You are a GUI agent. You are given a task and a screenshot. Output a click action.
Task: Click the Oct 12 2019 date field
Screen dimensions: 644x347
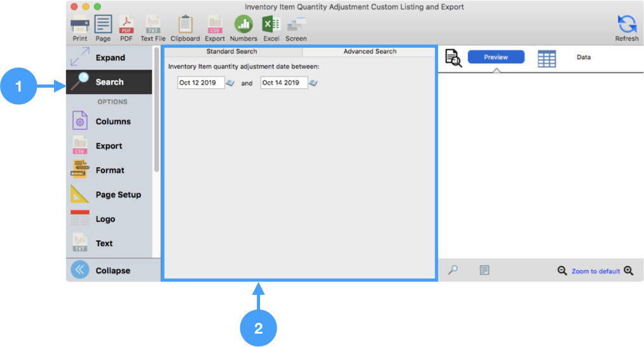[201, 83]
